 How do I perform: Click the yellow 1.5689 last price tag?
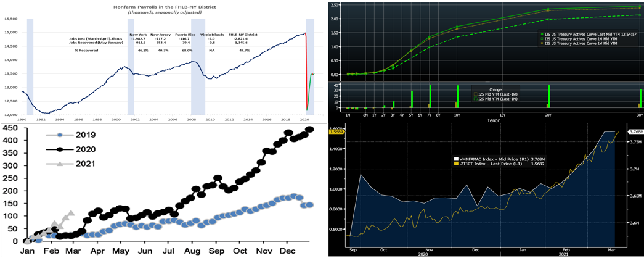pyautogui.click(x=336, y=131)
